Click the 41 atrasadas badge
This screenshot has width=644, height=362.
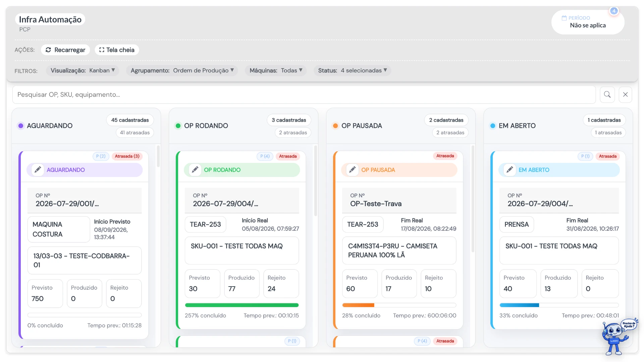tap(135, 132)
